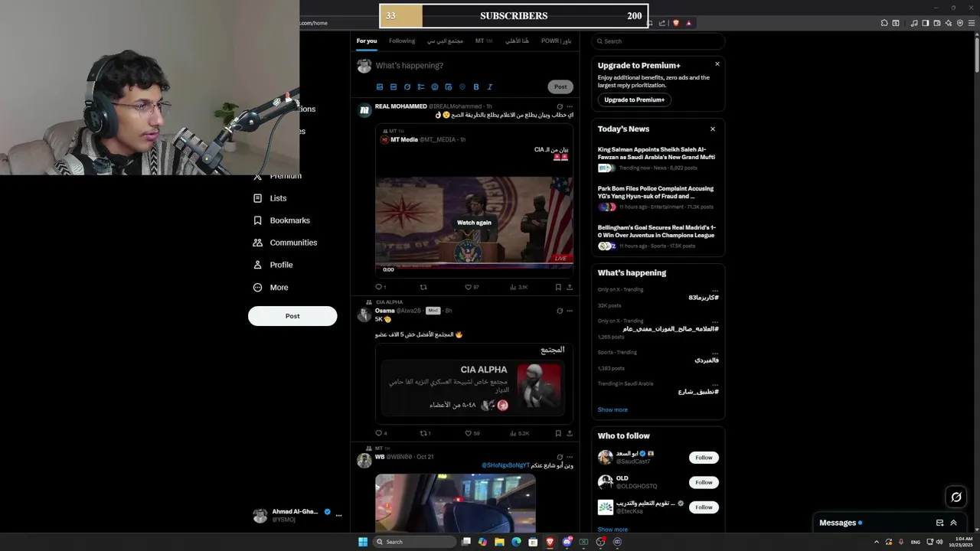Image resolution: width=980 pixels, height=551 pixels.
Task: Tag a location in the composer
Action: (x=462, y=87)
